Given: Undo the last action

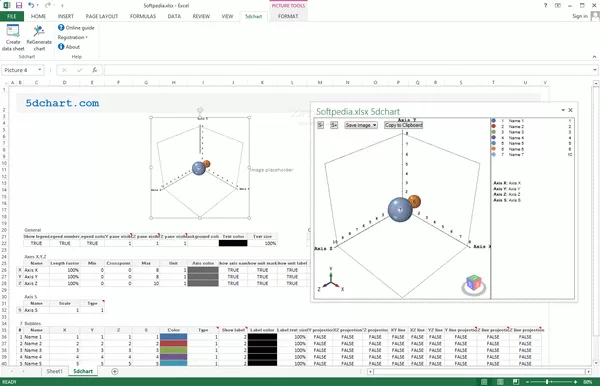Looking at the screenshot, I should coord(31,5).
